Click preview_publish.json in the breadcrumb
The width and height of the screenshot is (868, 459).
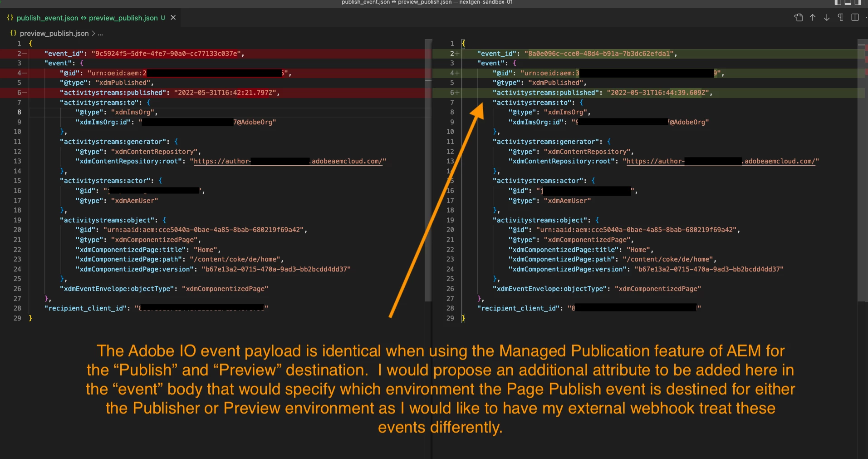click(x=54, y=33)
